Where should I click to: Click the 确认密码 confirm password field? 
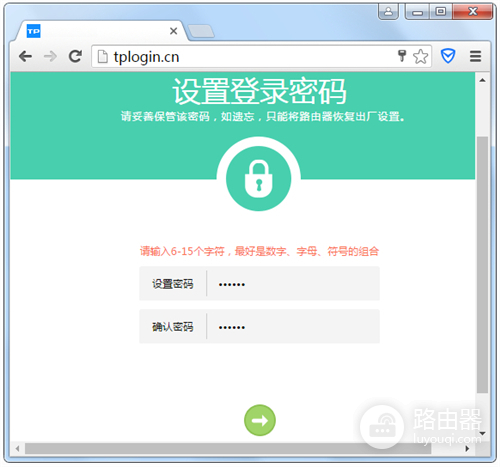pyautogui.click(x=293, y=326)
